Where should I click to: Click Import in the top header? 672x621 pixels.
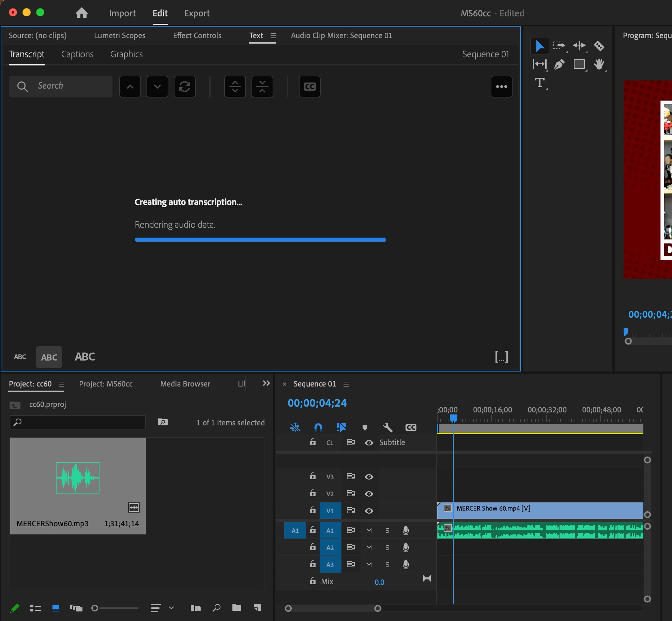(x=122, y=13)
